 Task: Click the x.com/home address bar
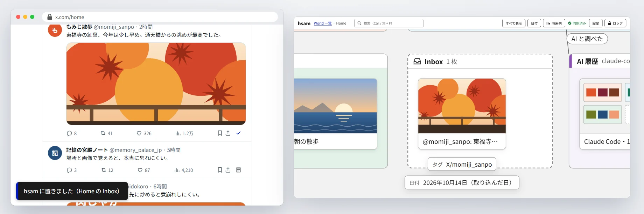click(160, 17)
